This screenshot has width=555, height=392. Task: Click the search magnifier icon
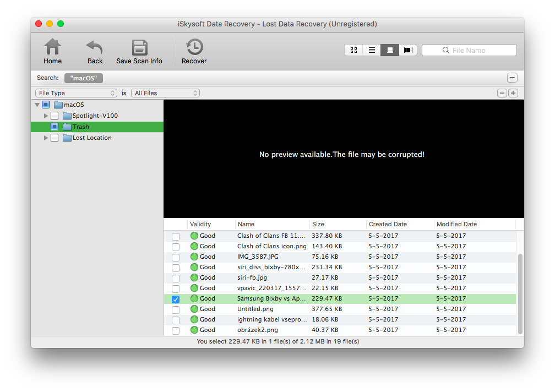click(x=445, y=50)
